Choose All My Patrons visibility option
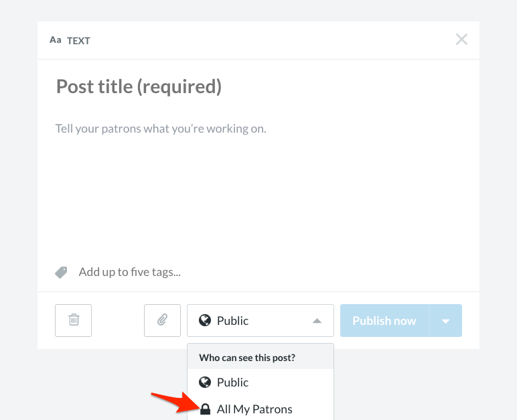517x420 pixels. [x=254, y=409]
